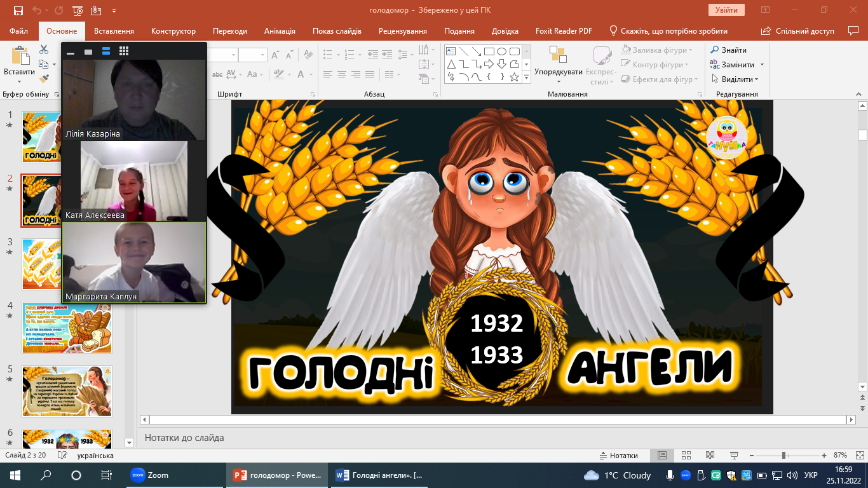Start slideshow from status bar icon

click(733, 456)
